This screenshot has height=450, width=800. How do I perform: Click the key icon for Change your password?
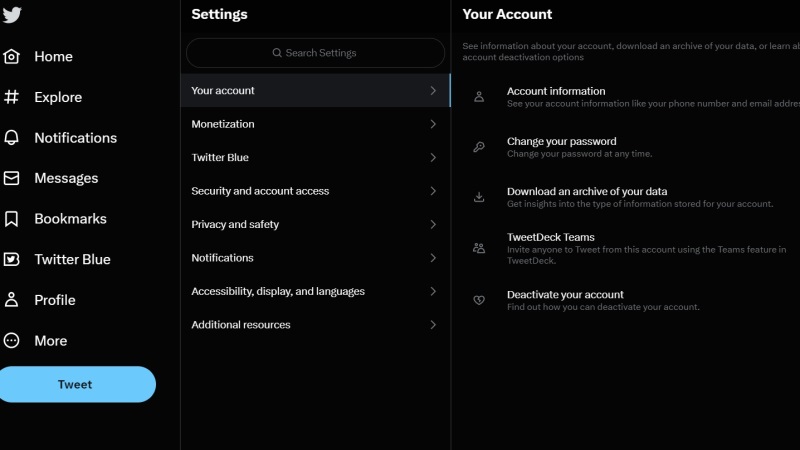[479, 147]
